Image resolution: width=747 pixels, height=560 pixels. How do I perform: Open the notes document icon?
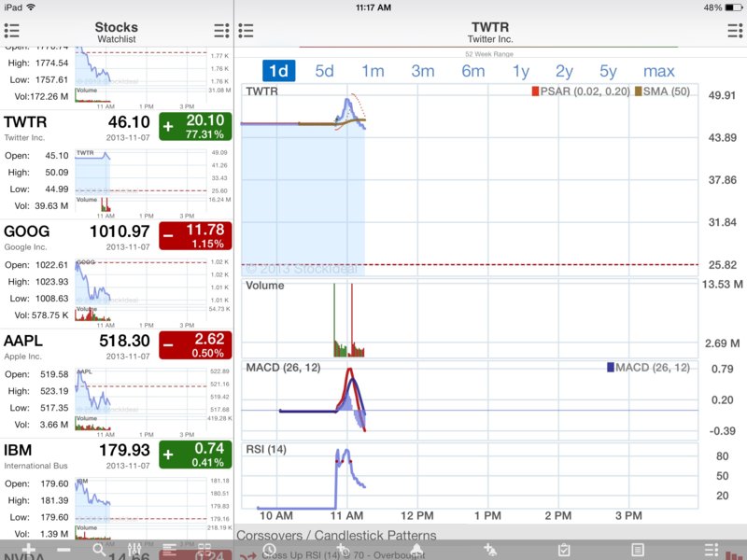click(x=638, y=551)
